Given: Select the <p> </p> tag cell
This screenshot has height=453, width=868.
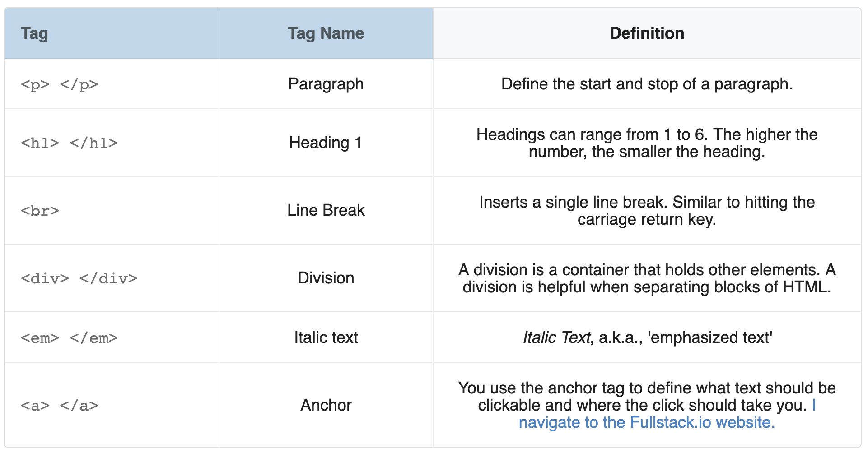Looking at the screenshot, I should [x=112, y=84].
